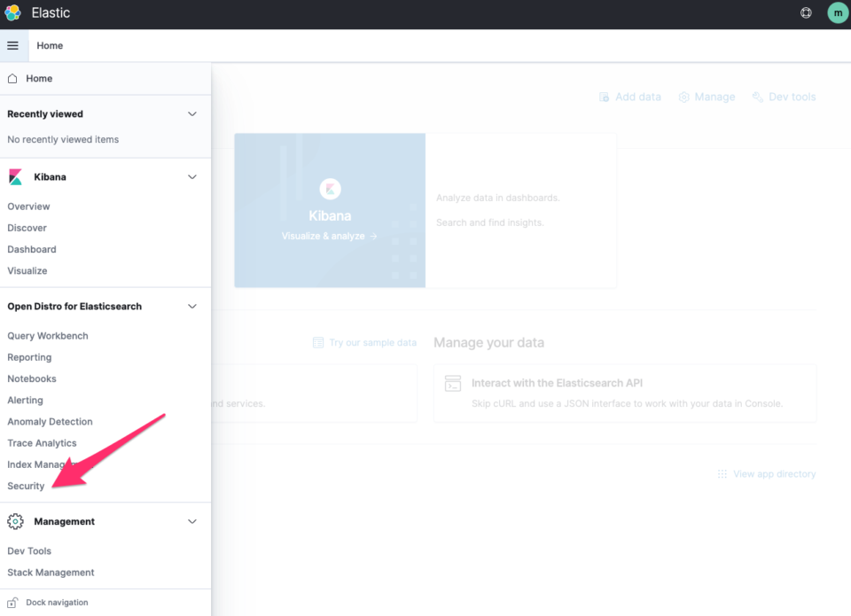Click the Elastic title text

coord(51,12)
